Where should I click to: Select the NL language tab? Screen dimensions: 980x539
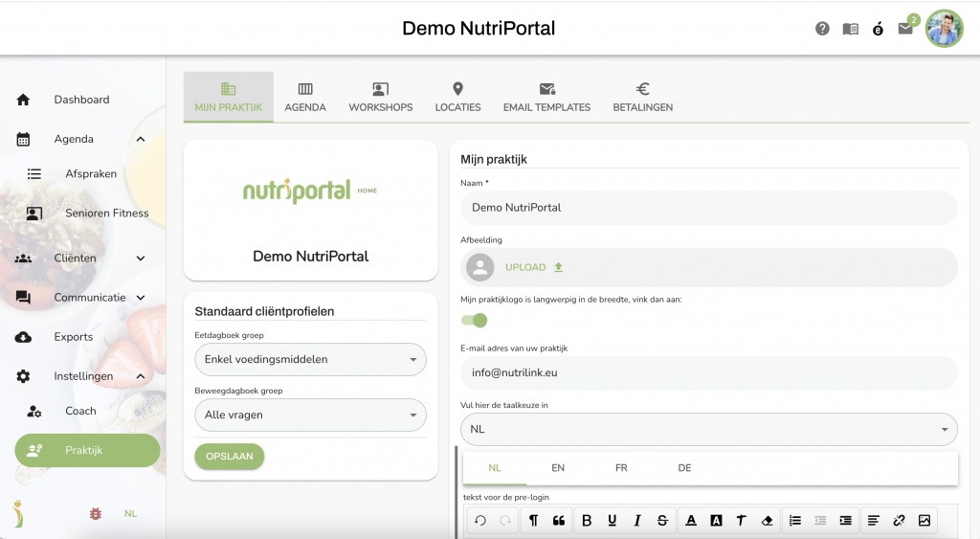(495, 468)
